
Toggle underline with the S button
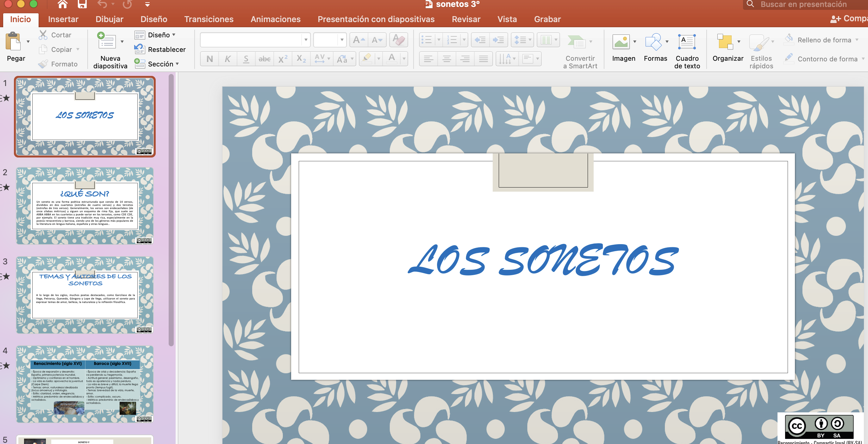click(x=246, y=59)
